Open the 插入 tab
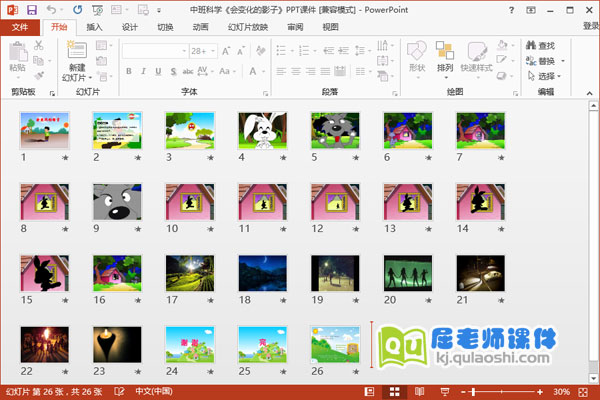This screenshot has width=600, height=400. tap(94, 27)
